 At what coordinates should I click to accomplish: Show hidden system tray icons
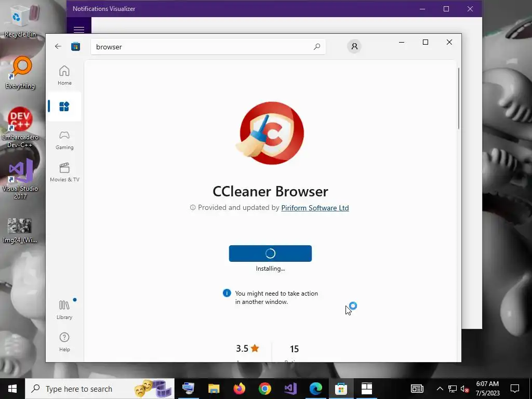[440, 389]
